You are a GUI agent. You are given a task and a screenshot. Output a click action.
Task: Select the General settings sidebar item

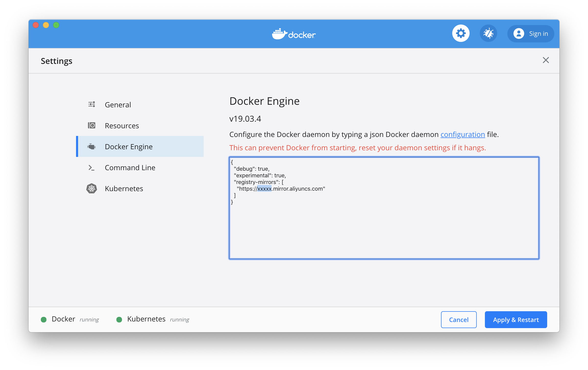[x=117, y=104]
